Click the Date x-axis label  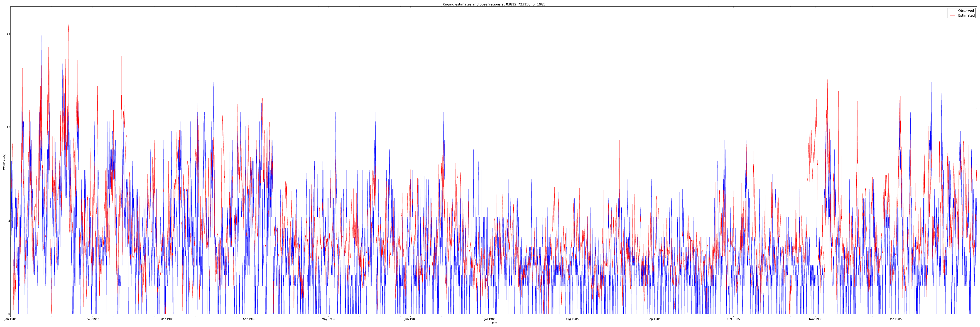(x=494, y=323)
